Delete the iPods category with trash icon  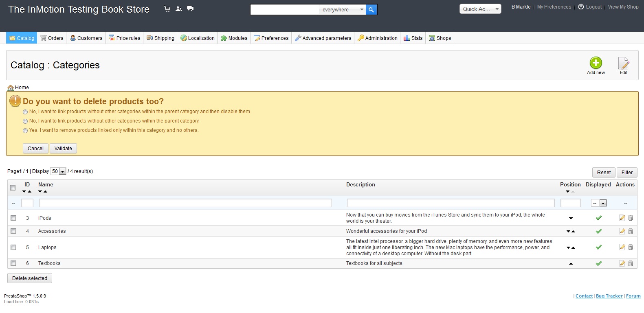(631, 218)
